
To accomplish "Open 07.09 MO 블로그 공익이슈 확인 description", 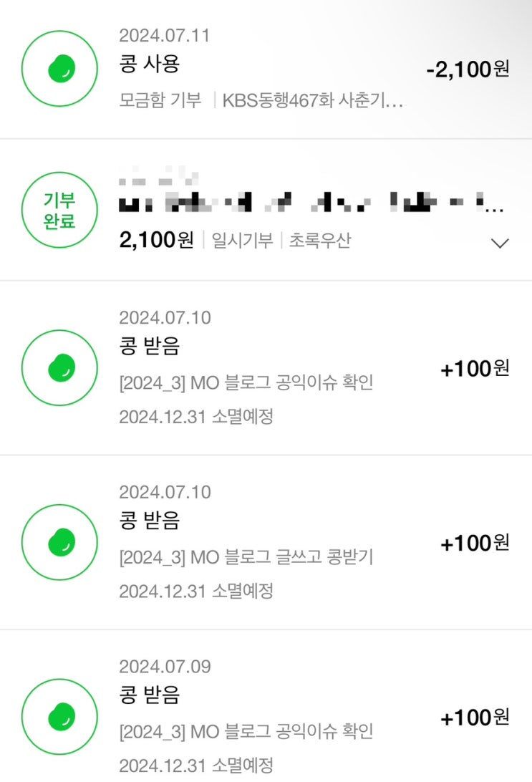I will tap(246, 732).
